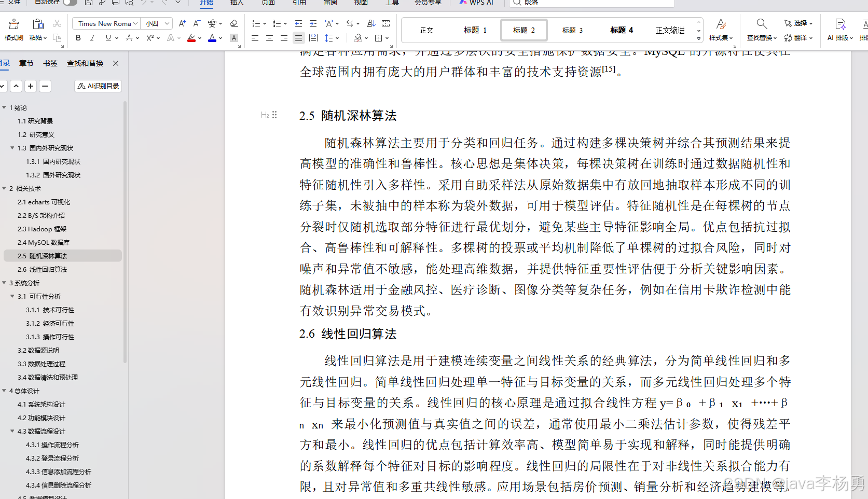Image resolution: width=868 pixels, height=499 pixels.
Task: Apply the 标题 3 style
Action: 573,30
